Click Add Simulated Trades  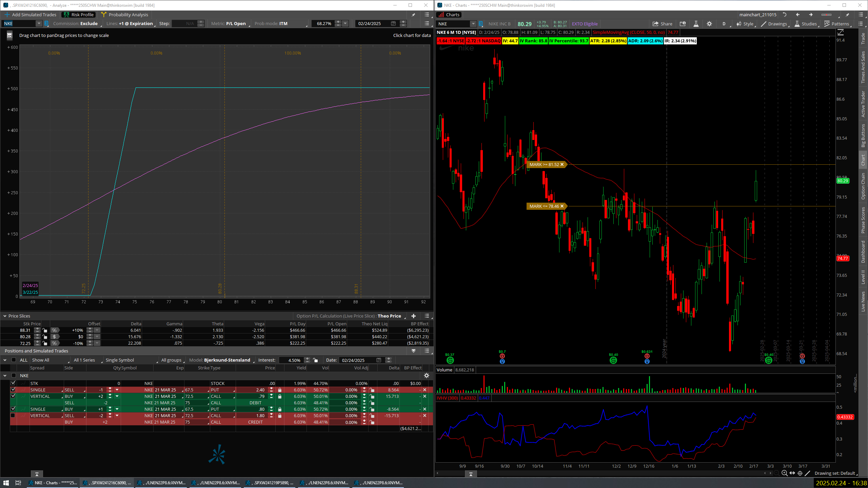pos(30,15)
